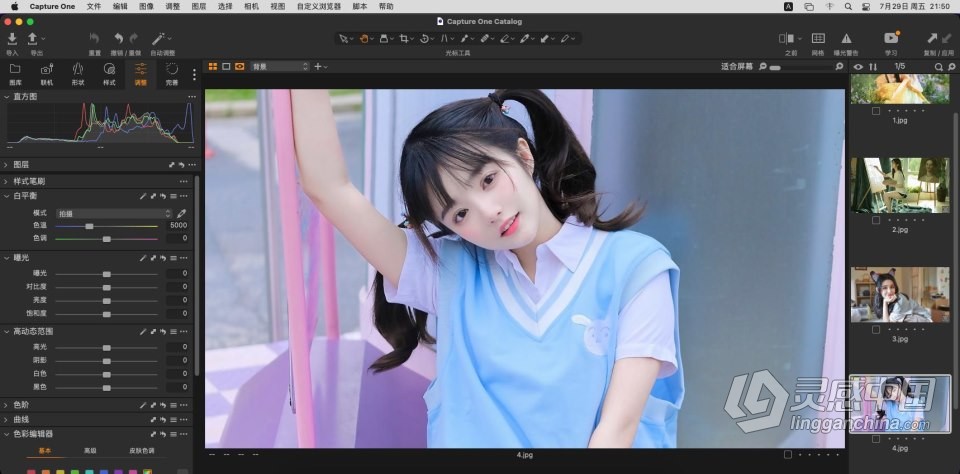Open the 学习 video icon

tap(891, 39)
